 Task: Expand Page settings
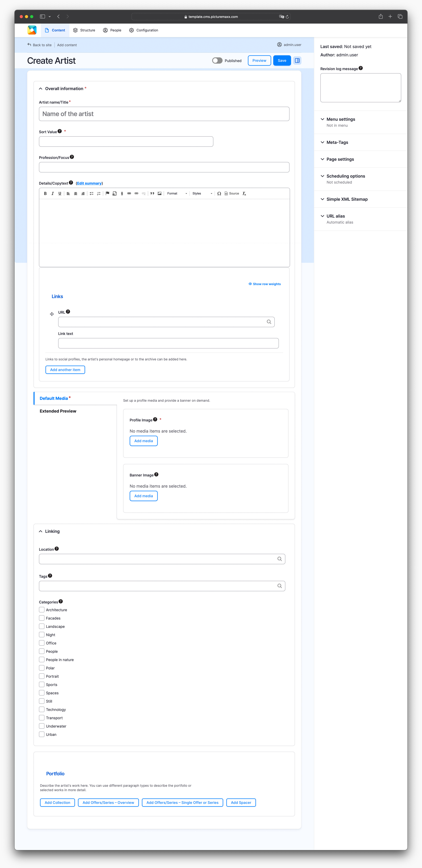click(337, 159)
